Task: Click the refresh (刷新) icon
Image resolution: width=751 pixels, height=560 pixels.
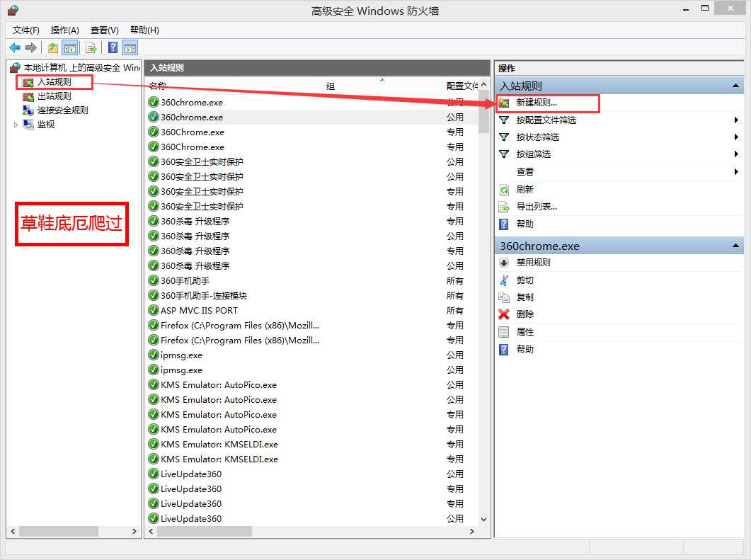Action: 504,189
